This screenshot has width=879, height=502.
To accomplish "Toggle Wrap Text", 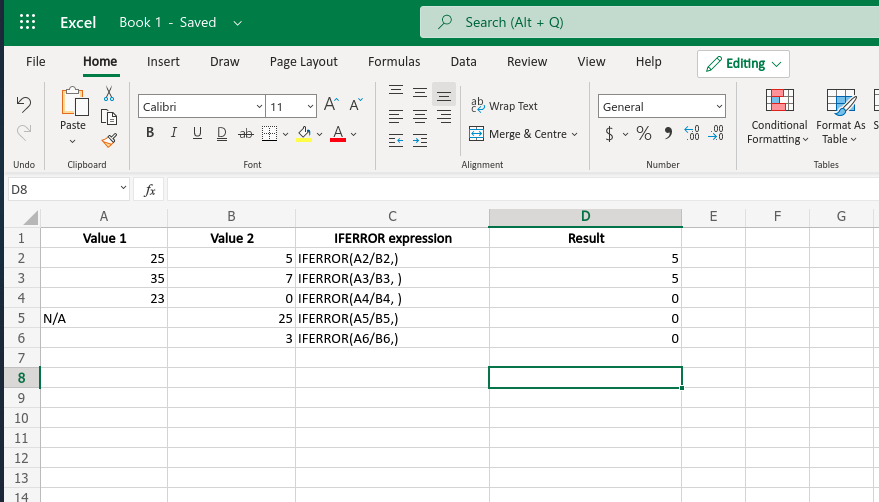I will [504, 105].
